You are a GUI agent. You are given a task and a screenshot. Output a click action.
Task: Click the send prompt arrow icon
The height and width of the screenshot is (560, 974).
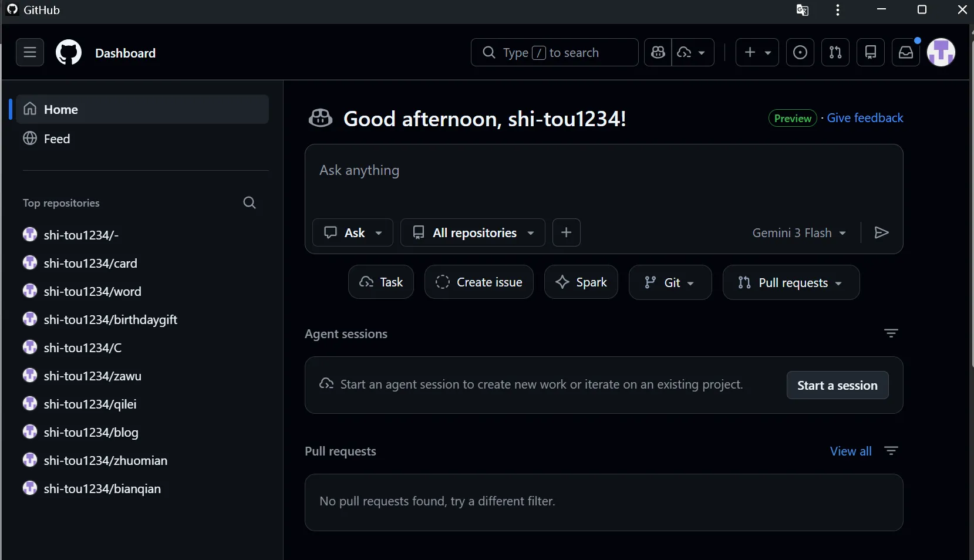[x=881, y=233]
